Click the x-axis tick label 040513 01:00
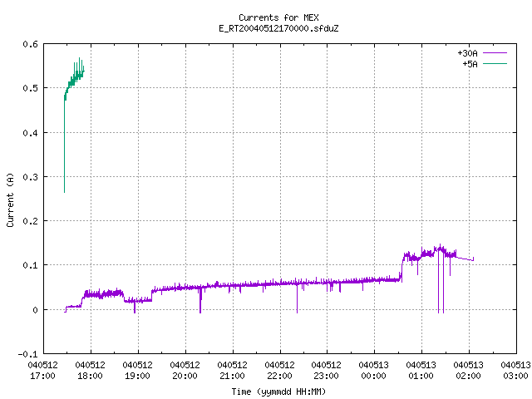Viewport: 532px width, 399px height. pos(421,370)
